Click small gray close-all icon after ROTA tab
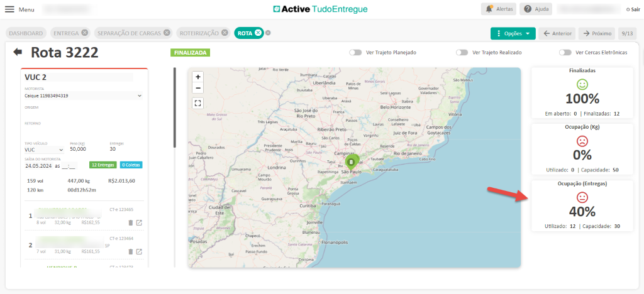 (x=268, y=33)
